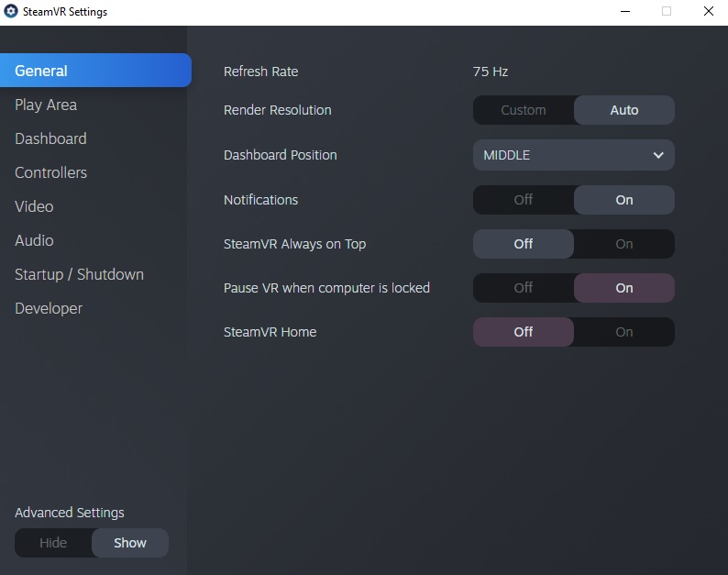Go to the Controllers tab
Viewport: 728px width, 575px height.
[50, 172]
